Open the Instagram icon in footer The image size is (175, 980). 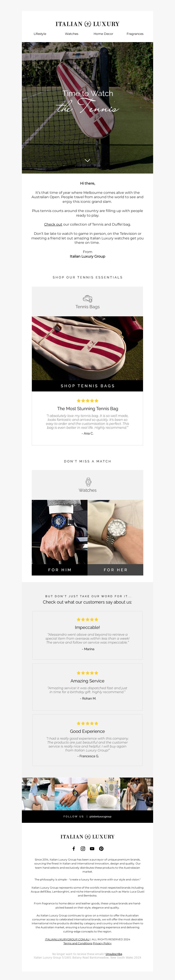(83, 849)
